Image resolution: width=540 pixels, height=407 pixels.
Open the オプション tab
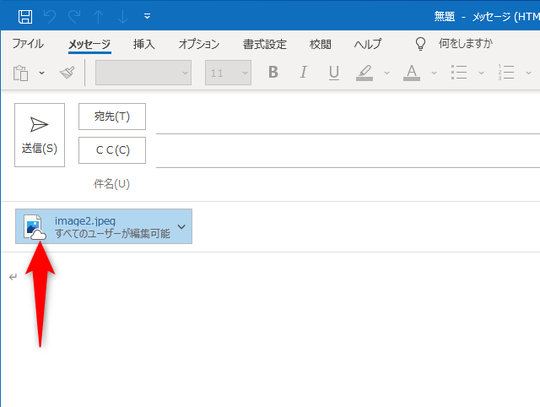point(199,44)
